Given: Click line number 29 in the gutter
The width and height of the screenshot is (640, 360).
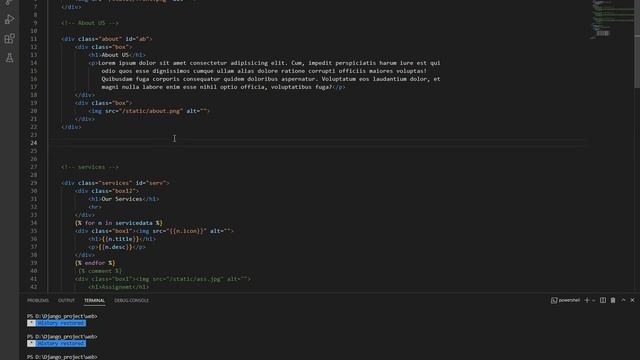Looking at the screenshot, I should click(x=33, y=183).
